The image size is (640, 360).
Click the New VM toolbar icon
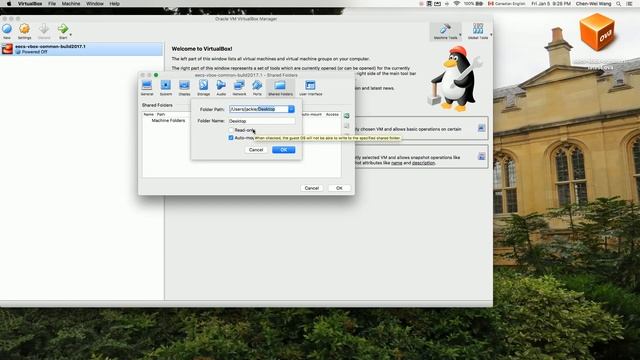tap(7, 29)
